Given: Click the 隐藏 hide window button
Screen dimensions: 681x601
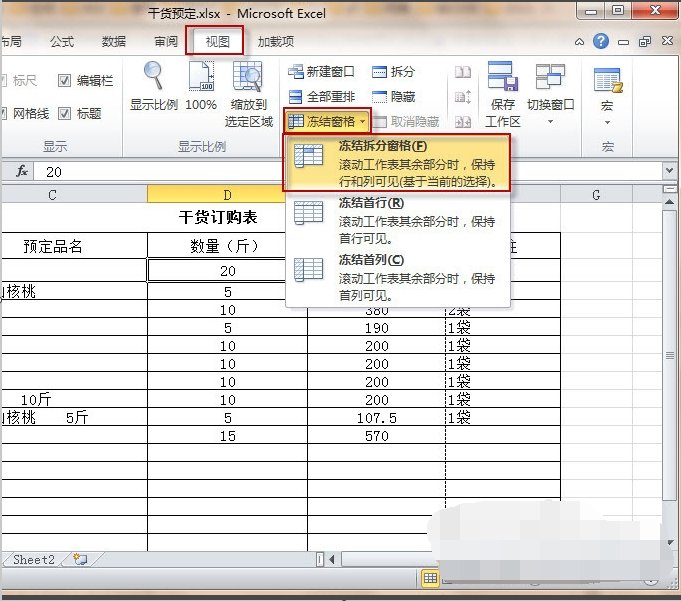Looking at the screenshot, I should coord(393,96).
